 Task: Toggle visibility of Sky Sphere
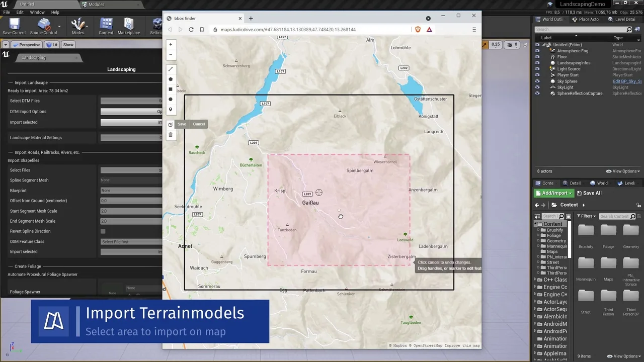[x=537, y=81]
